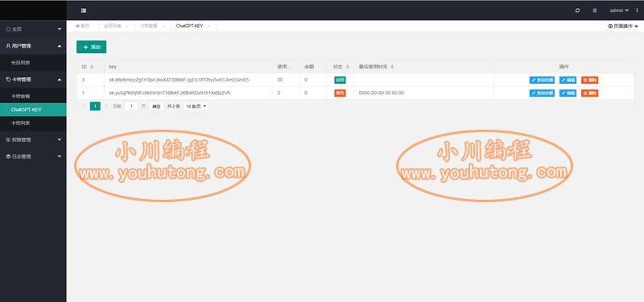Screen dimensions: 644x302
Task: Click the timestamp 0000-00-00 00:00:00
Action: tap(382, 93)
